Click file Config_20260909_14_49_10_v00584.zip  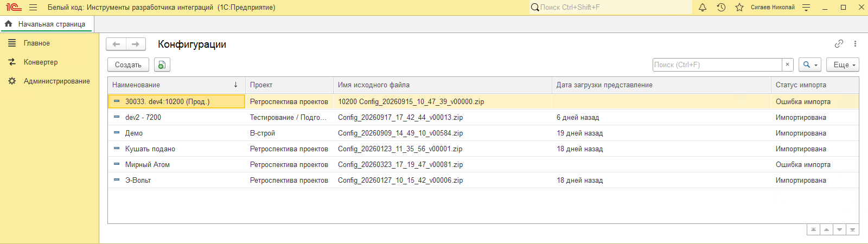click(x=400, y=133)
